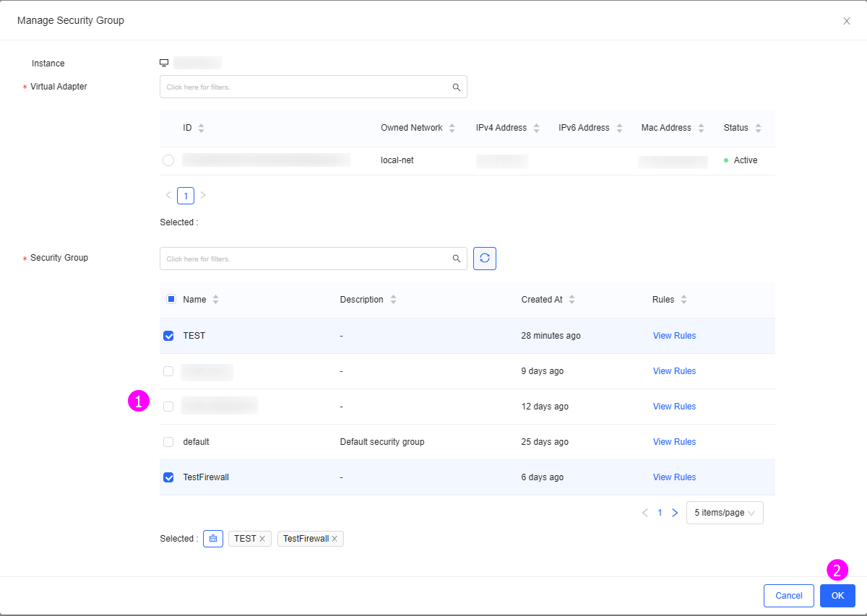Go to next security group page
The height and width of the screenshot is (616, 867).
coord(675,513)
